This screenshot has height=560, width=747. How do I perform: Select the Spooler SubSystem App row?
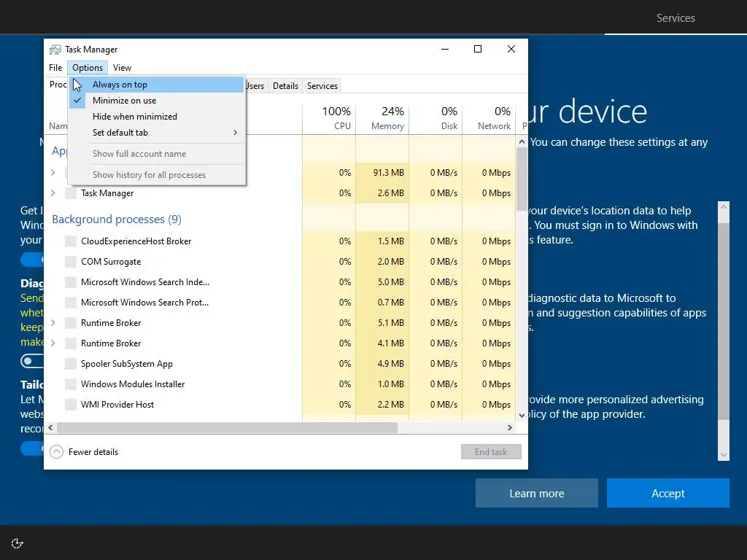(280, 365)
